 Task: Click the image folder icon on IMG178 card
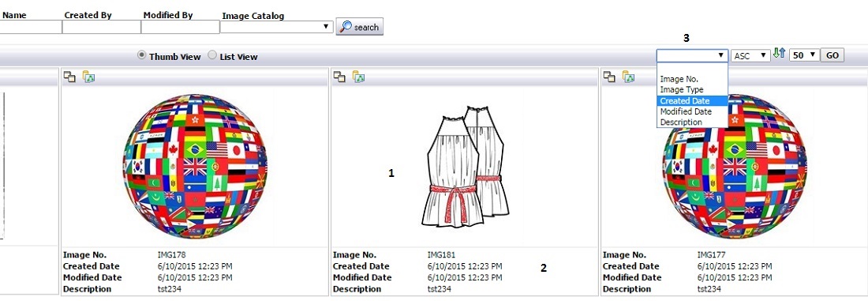pyautogui.click(x=88, y=77)
